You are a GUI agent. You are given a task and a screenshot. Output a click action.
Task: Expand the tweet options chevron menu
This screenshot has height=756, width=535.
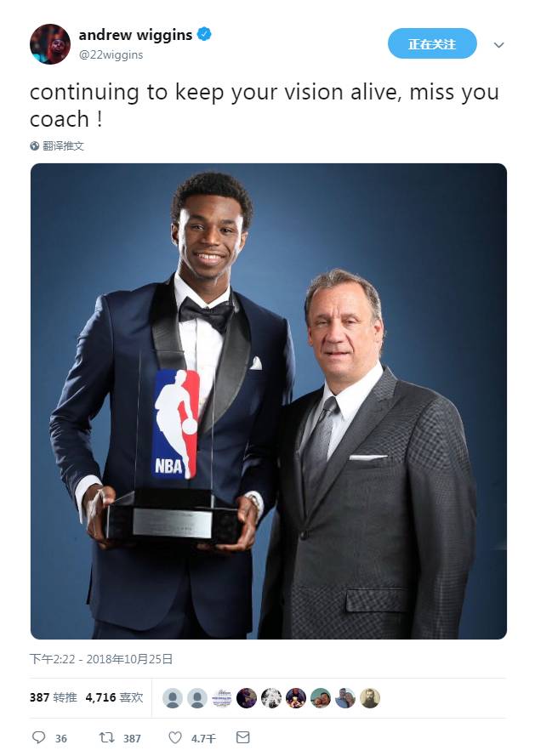(498, 45)
